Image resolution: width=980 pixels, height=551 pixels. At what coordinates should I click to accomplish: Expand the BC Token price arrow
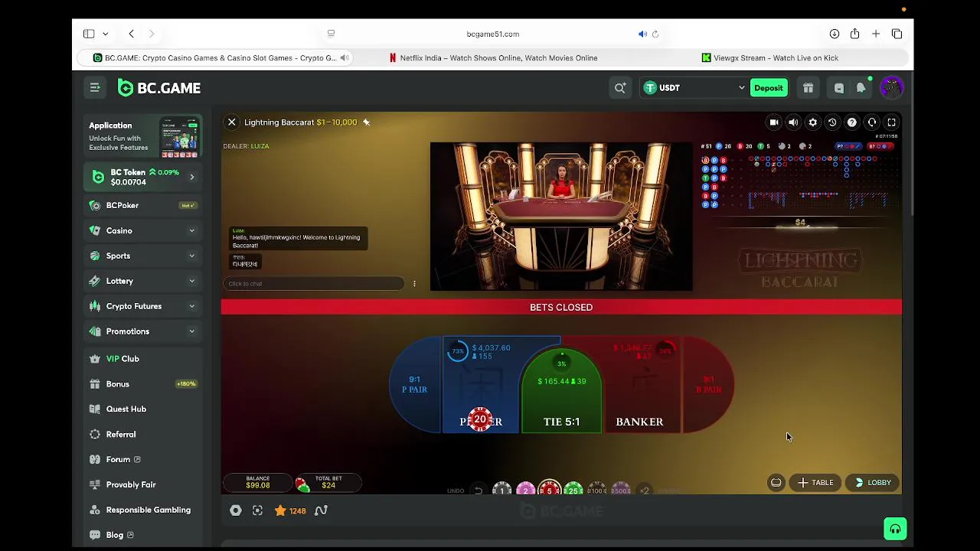coord(191,178)
